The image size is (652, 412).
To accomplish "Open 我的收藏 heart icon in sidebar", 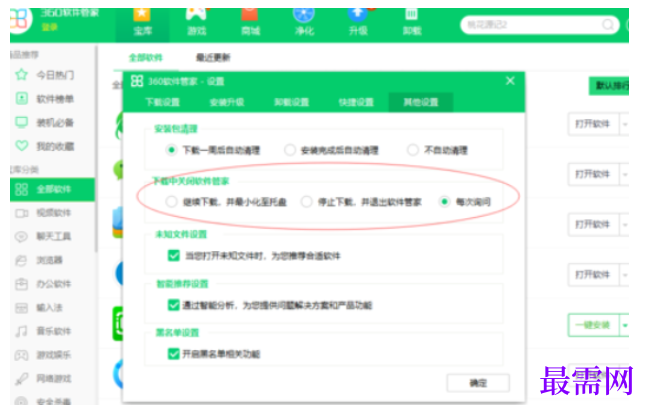I will pyautogui.click(x=21, y=146).
